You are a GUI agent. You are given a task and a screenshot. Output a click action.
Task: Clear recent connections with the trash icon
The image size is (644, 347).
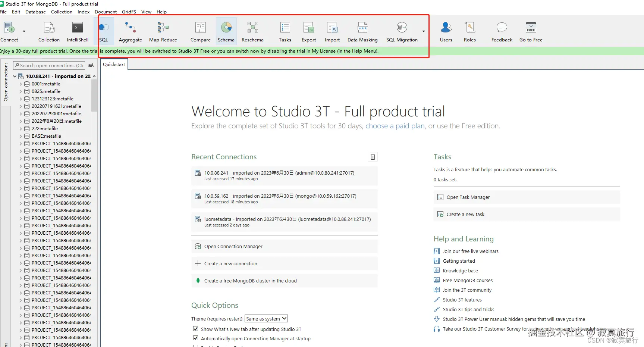373,157
